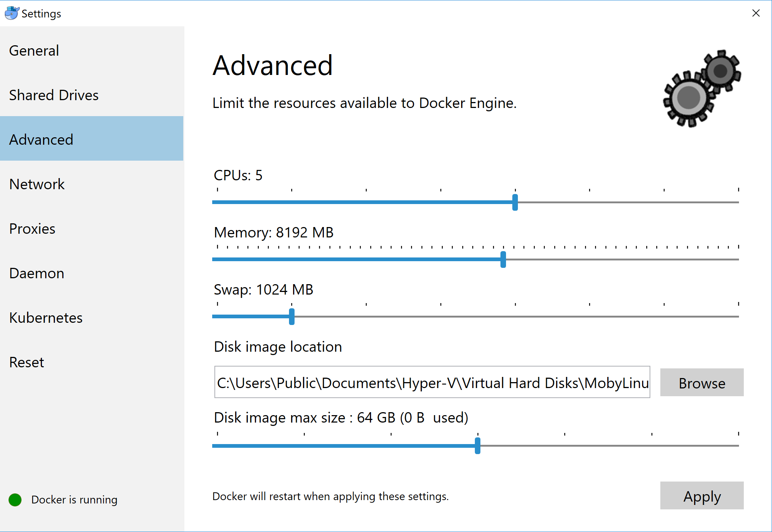Go to the Network settings tab

(x=37, y=184)
